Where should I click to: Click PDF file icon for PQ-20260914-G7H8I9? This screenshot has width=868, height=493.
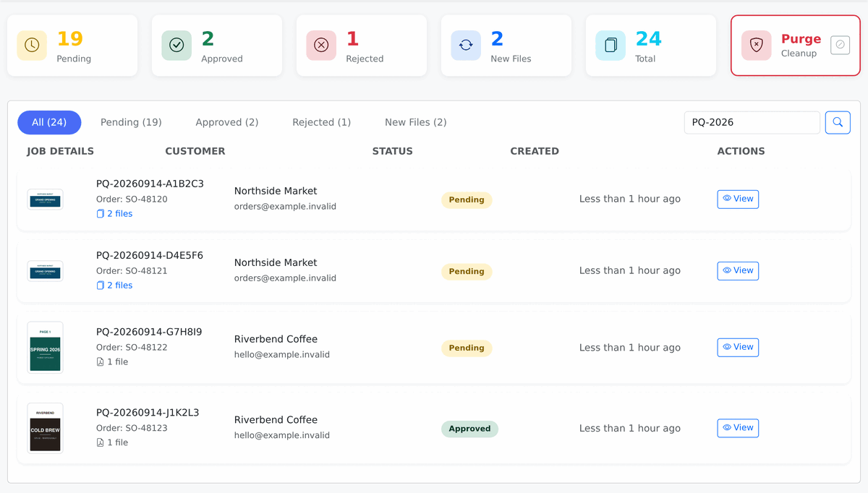coord(101,362)
